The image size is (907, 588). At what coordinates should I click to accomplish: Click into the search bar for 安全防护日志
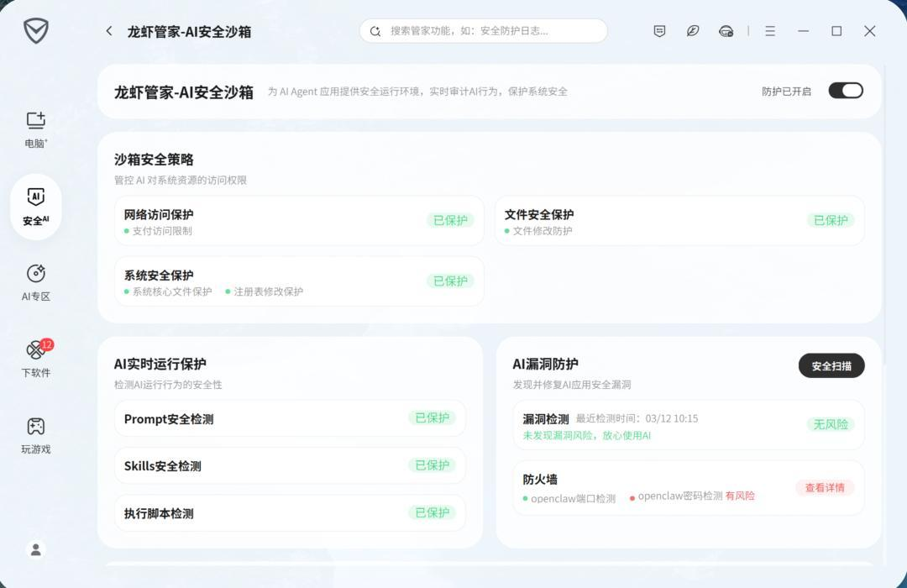click(x=483, y=30)
